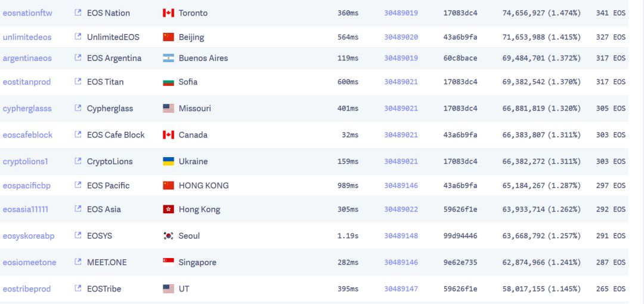This screenshot has width=644, height=304.
Task: Select location text Buenos Aires
Action: pos(203,58)
